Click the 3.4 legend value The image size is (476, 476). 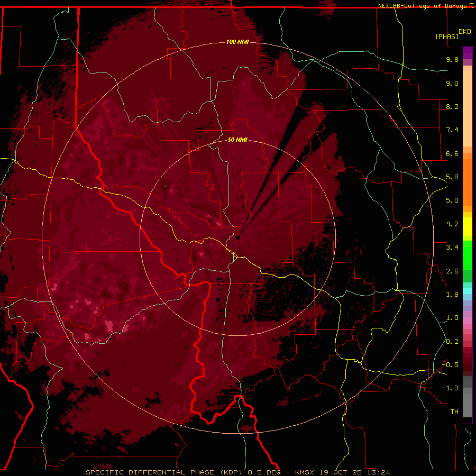(452, 248)
